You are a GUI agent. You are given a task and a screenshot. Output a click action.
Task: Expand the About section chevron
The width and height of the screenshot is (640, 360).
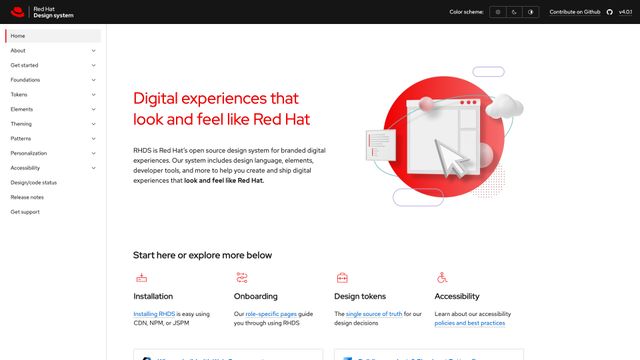click(x=93, y=51)
